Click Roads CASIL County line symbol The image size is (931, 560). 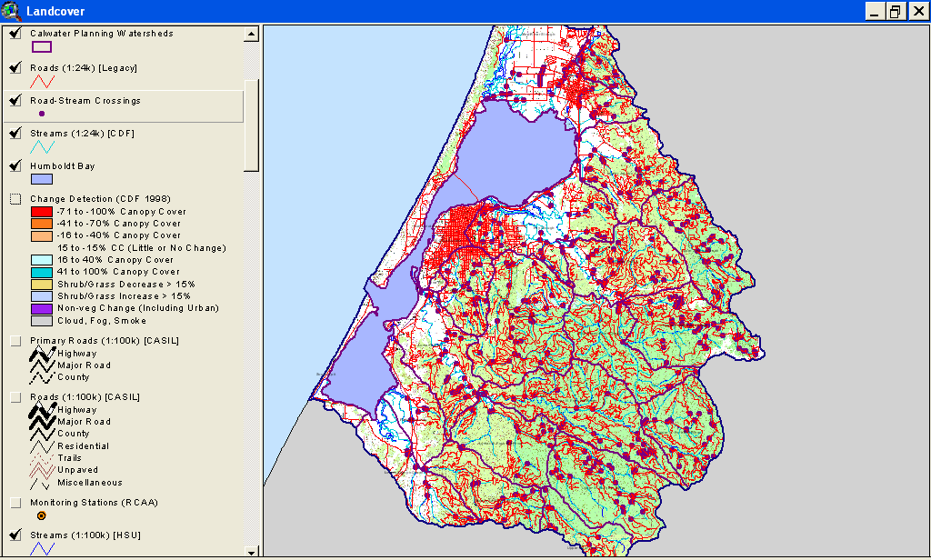click(42, 435)
